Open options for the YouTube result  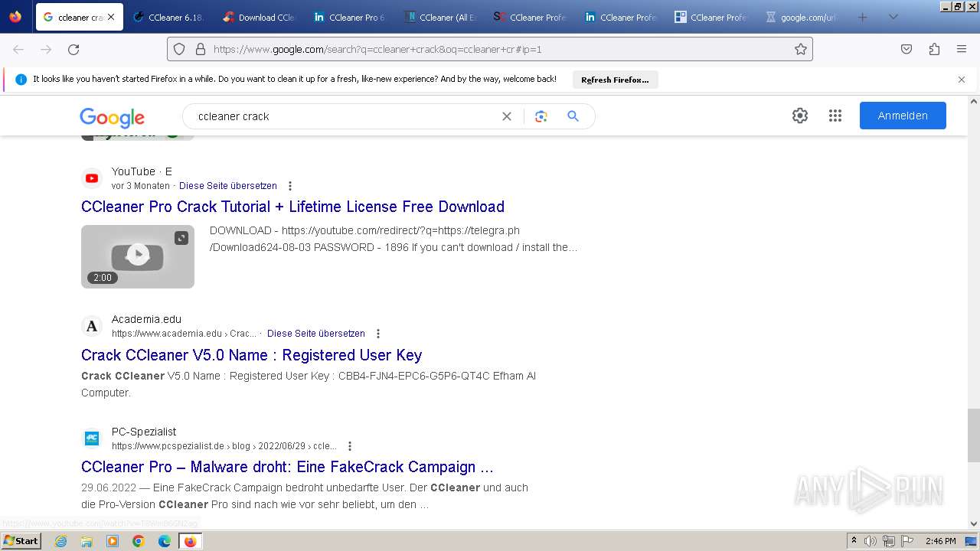tap(290, 186)
